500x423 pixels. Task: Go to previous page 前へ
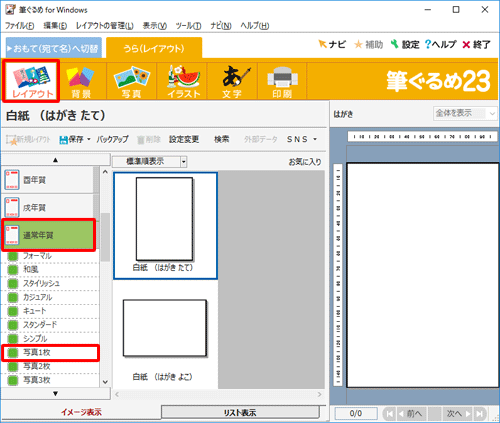(411, 414)
